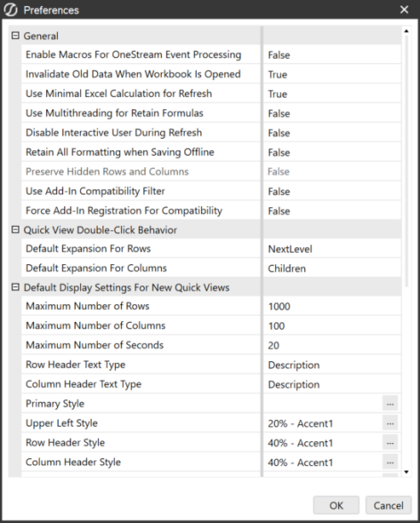Select Retain All Formatting when Saving Offline label
420x523 pixels.
pos(120,152)
